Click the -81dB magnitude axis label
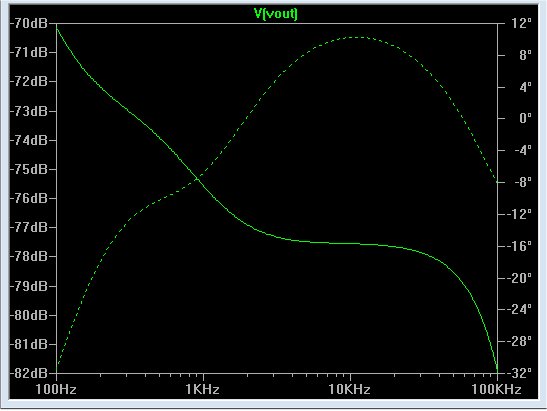 point(29,344)
